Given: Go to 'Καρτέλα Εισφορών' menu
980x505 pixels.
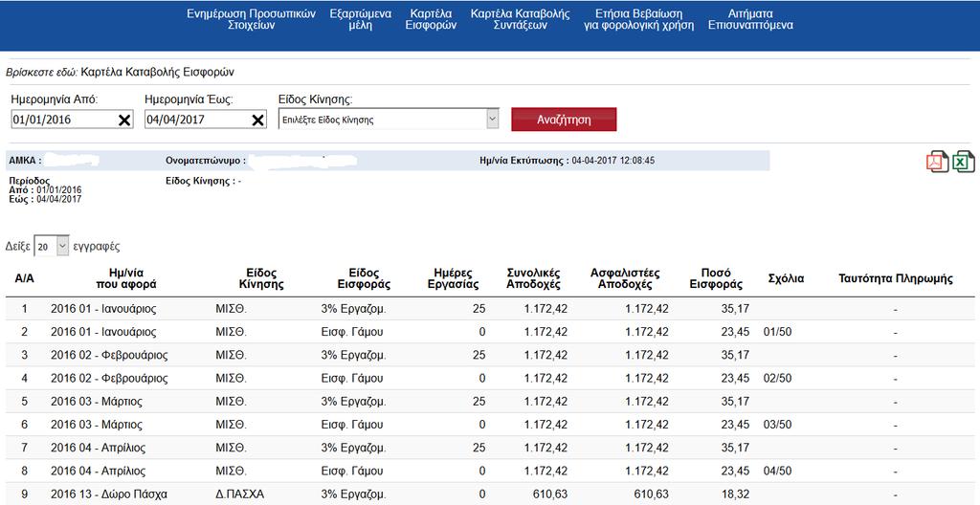Looking at the screenshot, I should click(432, 19).
